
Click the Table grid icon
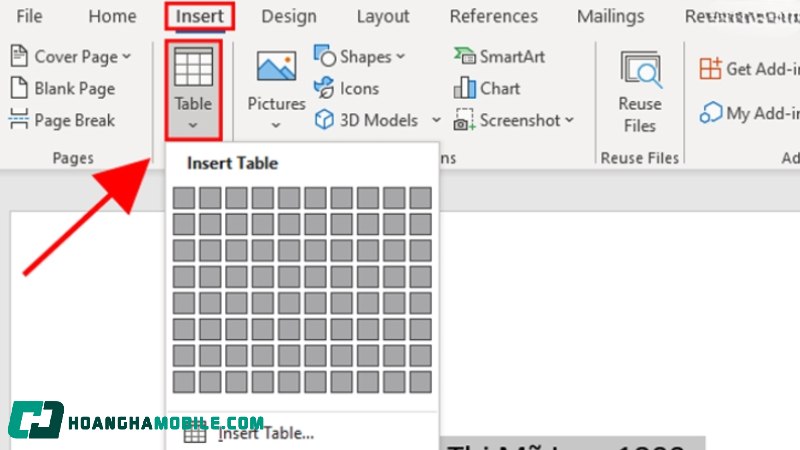pyautogui.click(x=193, y=68)
